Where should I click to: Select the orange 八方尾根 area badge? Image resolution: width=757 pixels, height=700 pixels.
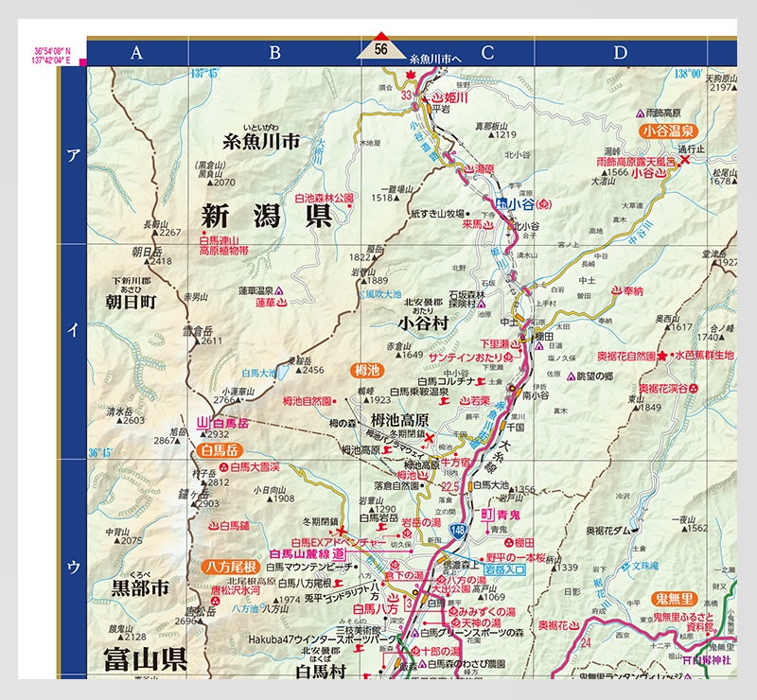pos(231,567)
